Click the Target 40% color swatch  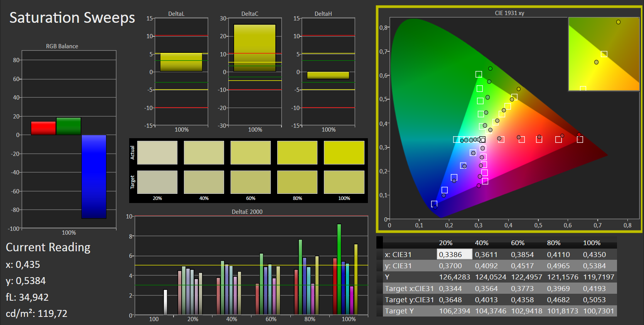[x=204, y=182]
